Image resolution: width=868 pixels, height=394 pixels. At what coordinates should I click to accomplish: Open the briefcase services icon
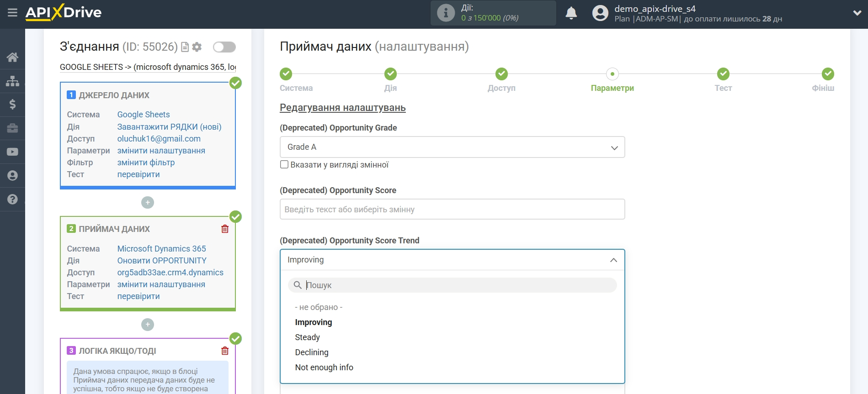click(x=12, y=128)
